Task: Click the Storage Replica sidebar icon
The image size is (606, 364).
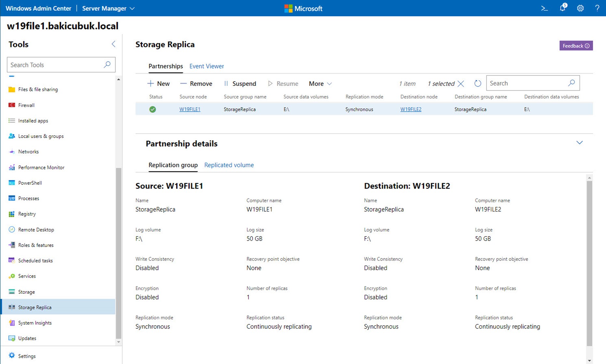Action: (x=12, y=307)
